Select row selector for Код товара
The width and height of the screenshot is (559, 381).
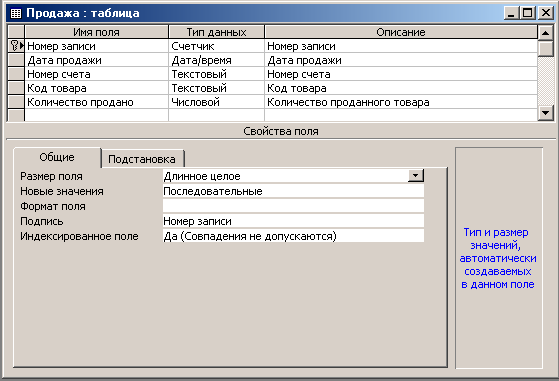coord(16,88)
